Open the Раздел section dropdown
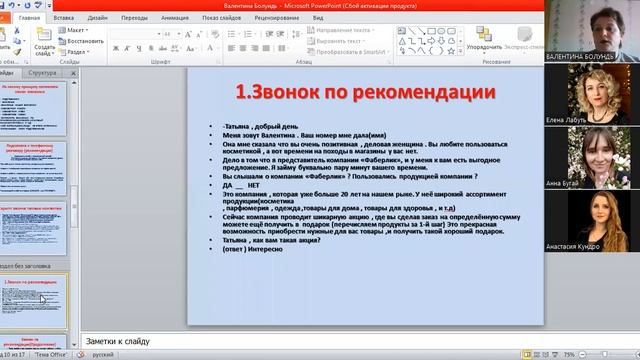Image resolution: width=640 pixels, height=360 pixels. (x=74, y=52)
